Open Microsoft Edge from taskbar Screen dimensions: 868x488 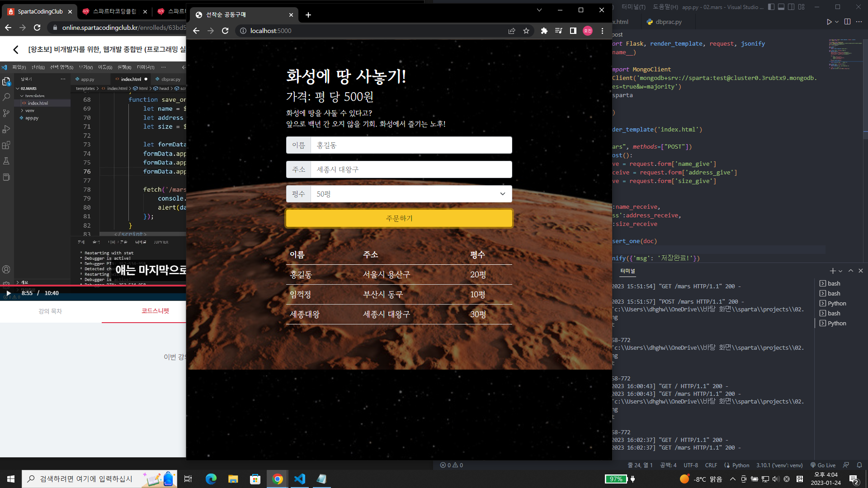pyautogui.click(x=211, y=479)
